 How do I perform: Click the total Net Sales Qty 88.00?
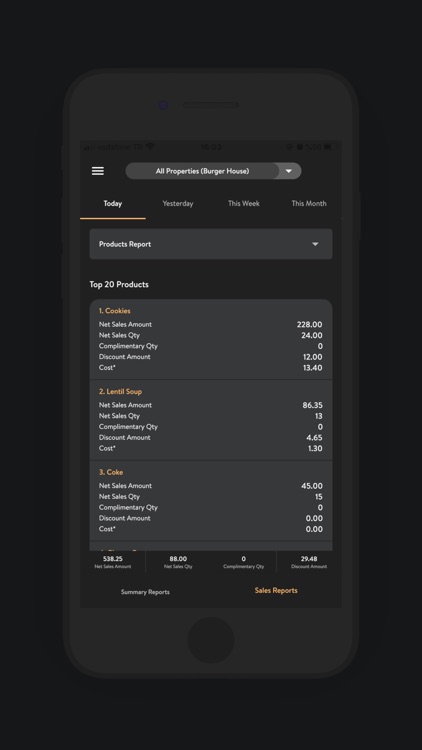[x=178, y=562]
